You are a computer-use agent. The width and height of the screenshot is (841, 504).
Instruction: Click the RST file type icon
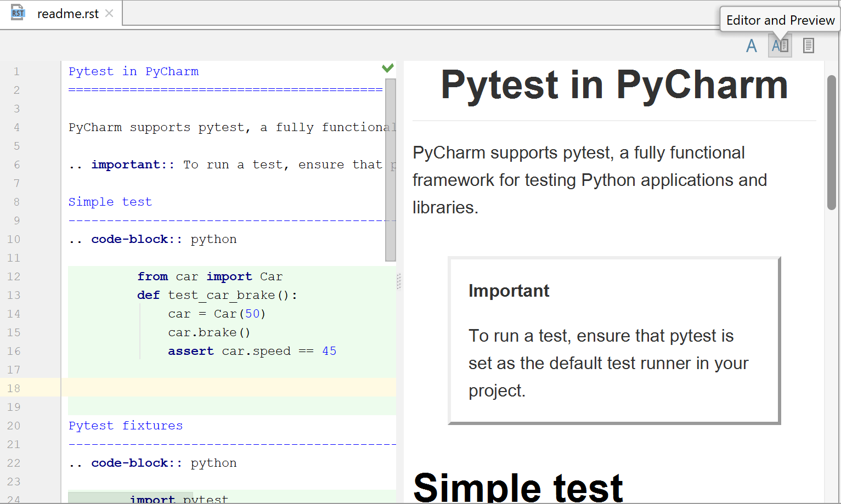coord(18,13)
